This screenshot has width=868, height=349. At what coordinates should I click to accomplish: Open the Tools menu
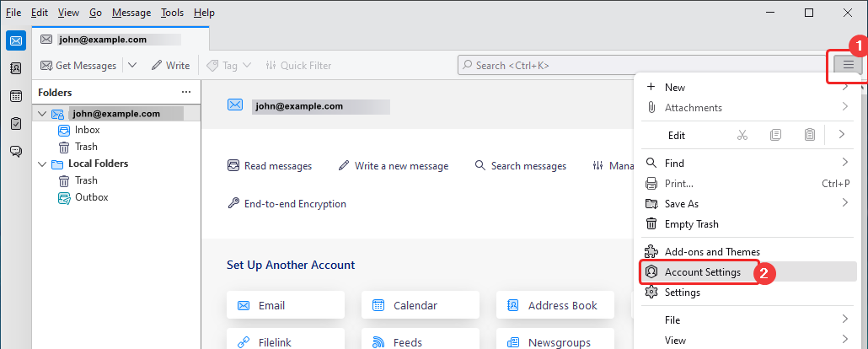point(172,13)
